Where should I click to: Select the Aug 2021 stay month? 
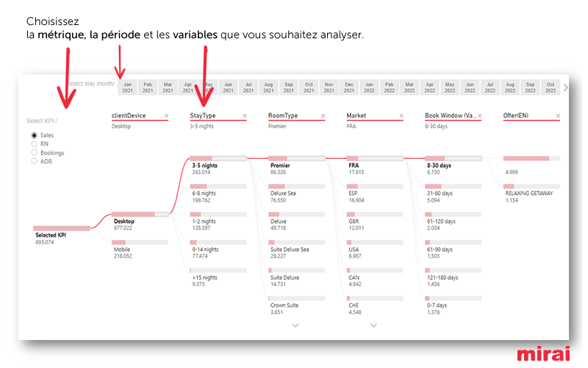pyautogui.click(x=268, y=88)
